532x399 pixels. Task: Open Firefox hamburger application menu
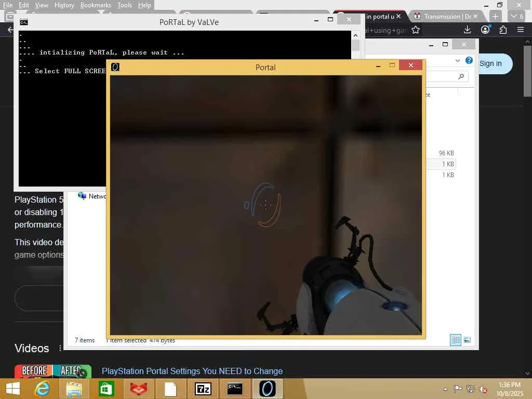[521, 30]
